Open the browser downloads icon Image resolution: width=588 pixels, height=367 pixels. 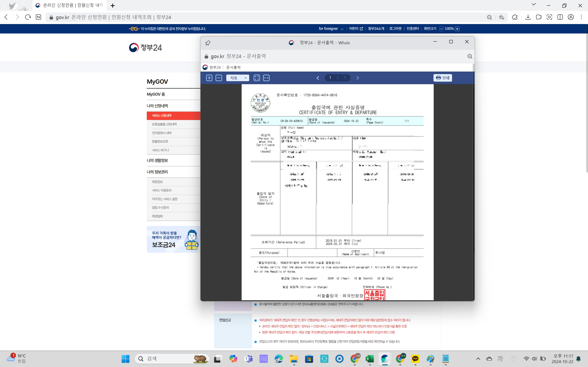pyautogui.click(x=528, y=17)
